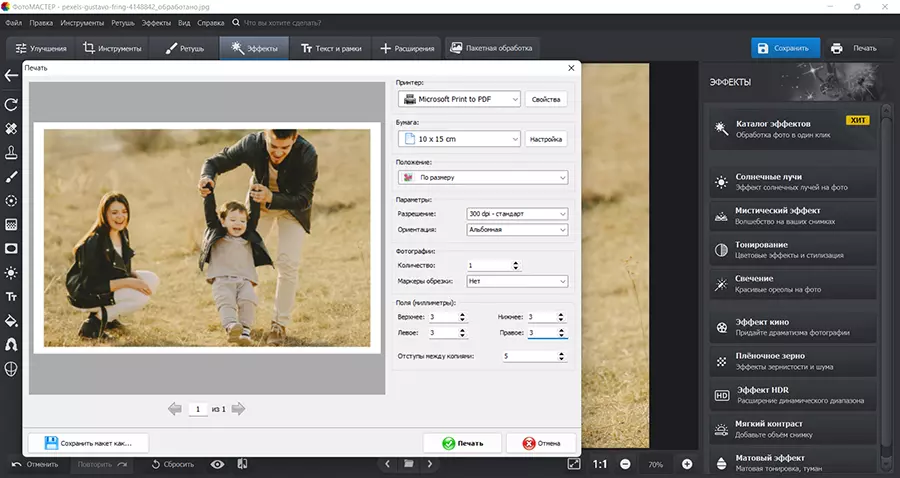This screenshot has width=900, height=478.
Task: Click the fit-to-screen icon in bottom bar
Action: pos(573,464)
